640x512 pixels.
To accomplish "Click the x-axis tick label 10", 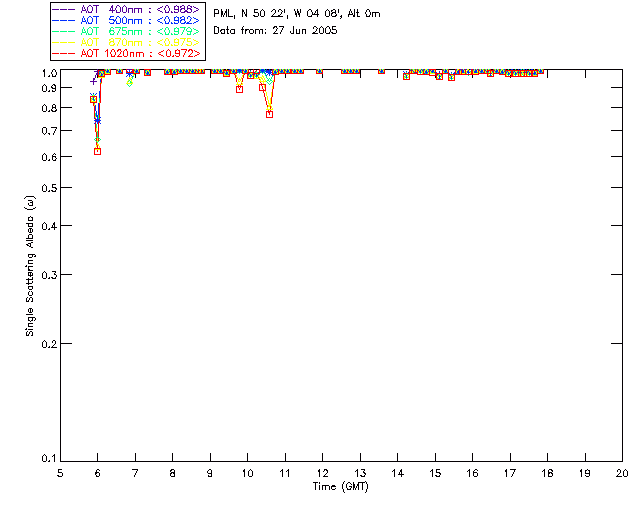I will pos(247,473).
